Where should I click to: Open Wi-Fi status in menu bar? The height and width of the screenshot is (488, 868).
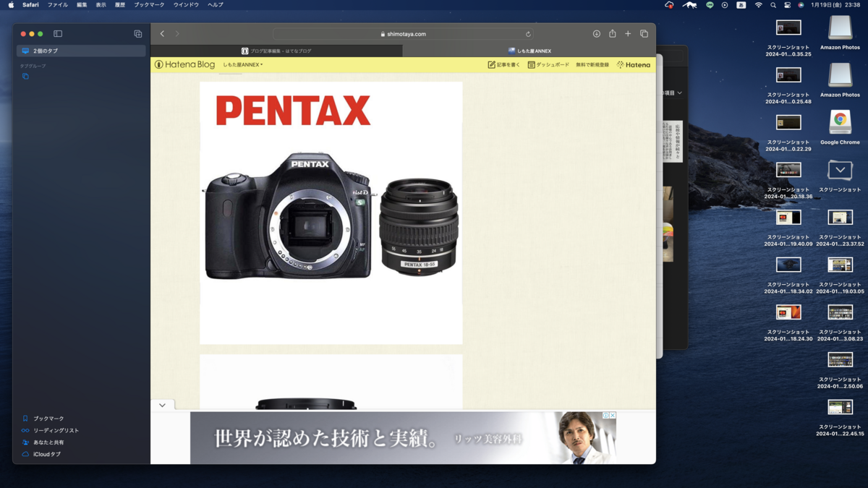pyautogui.click(x=758, y=5)
